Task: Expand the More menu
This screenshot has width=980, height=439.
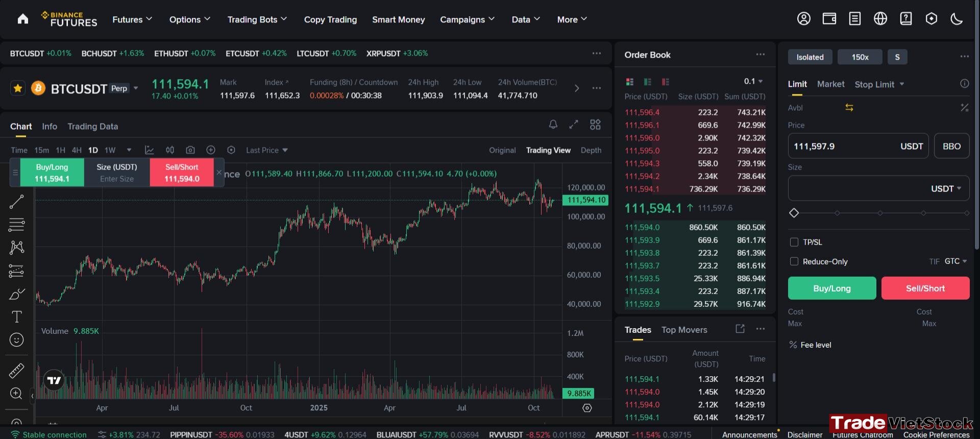Action: coord(572,19)
